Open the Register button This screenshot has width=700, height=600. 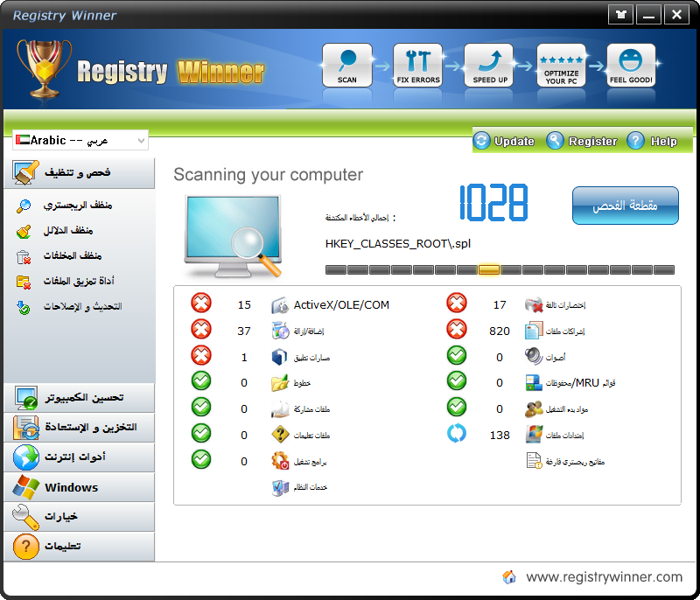coord(582,141)
